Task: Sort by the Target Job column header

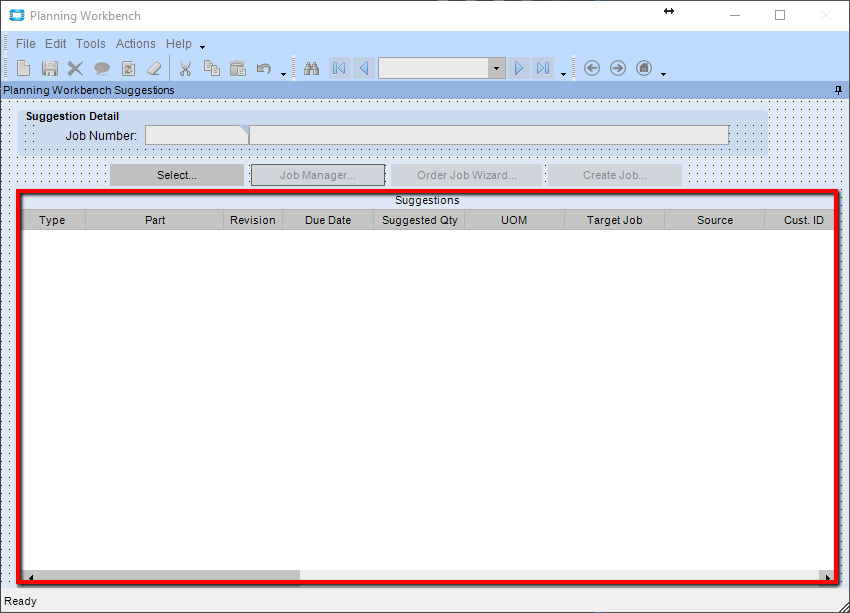Action: tap(614, 220)
